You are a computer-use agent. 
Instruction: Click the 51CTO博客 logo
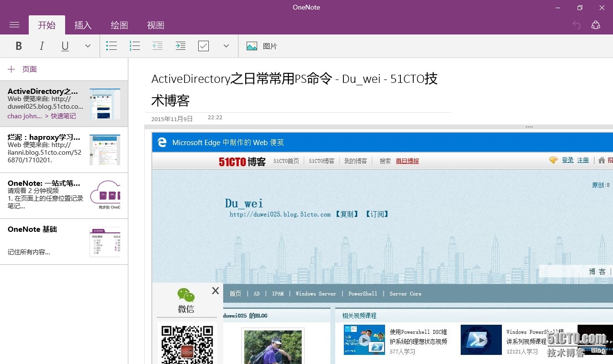[x=242, y=161]
